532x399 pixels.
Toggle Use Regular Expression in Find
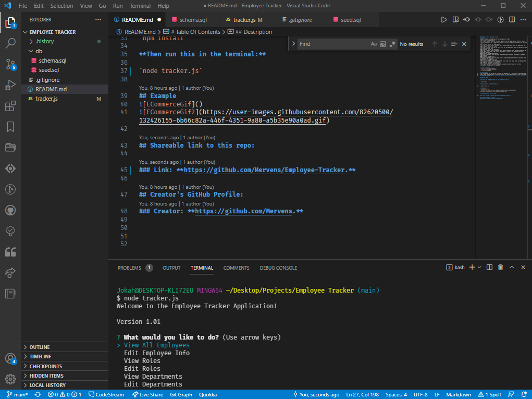click(x=392, y=44)
